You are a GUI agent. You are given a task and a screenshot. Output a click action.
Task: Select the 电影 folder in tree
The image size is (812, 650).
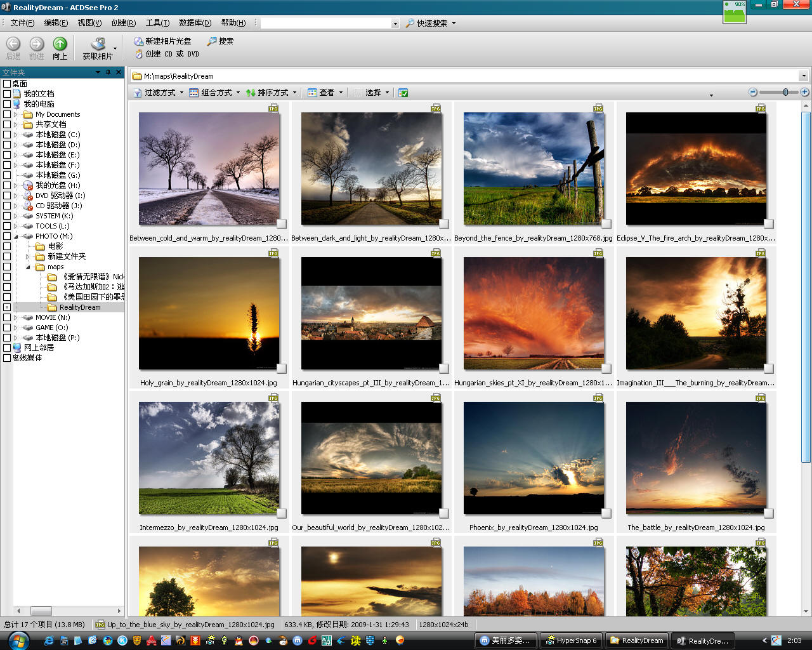55,246
